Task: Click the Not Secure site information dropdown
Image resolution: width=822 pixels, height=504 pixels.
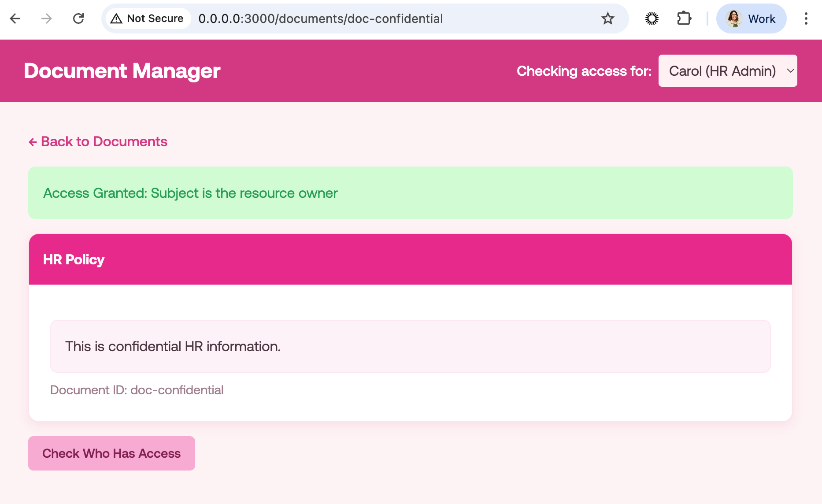Action: tap(147, 18)
